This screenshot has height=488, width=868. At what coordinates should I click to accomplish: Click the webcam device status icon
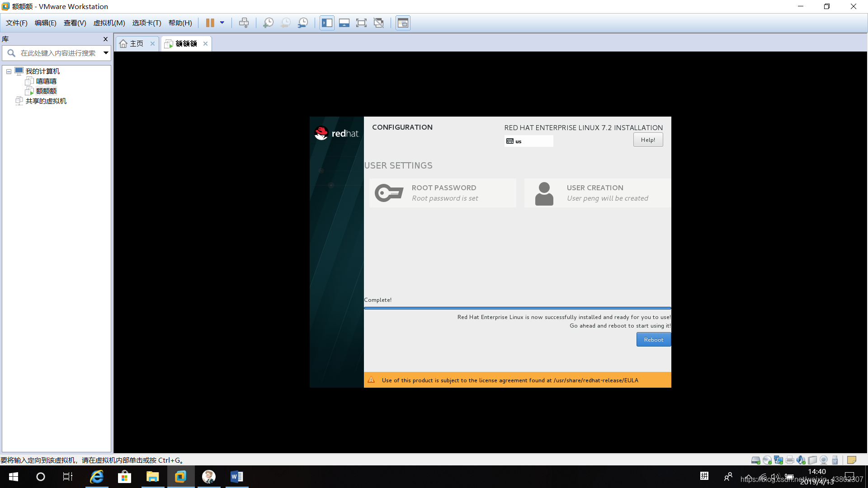click(x=824, y=460)
